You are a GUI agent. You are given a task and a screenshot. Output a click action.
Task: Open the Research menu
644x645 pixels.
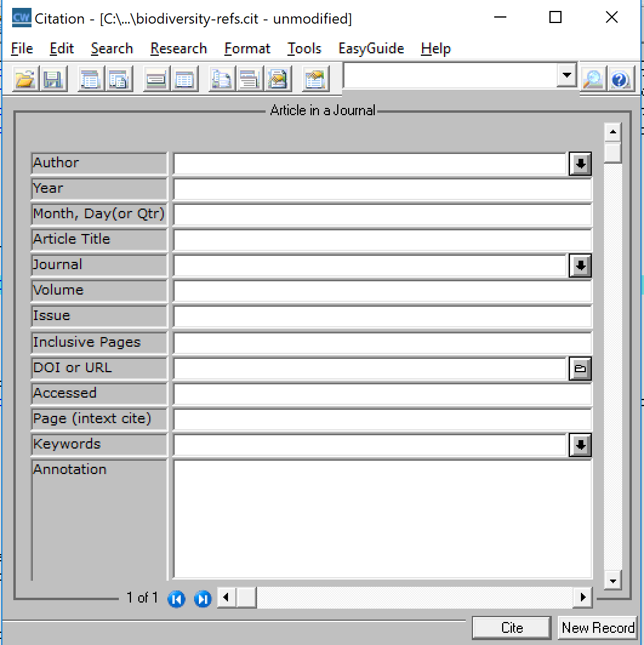[178, 48]
